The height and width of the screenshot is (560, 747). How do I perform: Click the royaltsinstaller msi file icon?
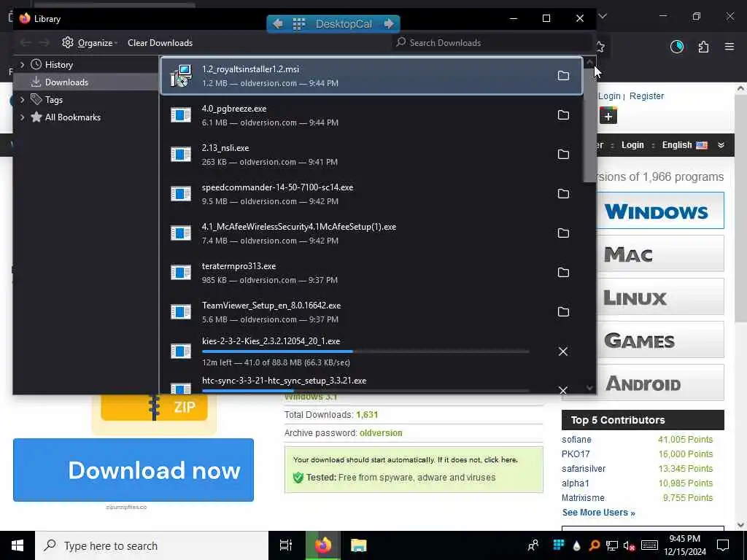pyautogui.click(x=181, y=76)
